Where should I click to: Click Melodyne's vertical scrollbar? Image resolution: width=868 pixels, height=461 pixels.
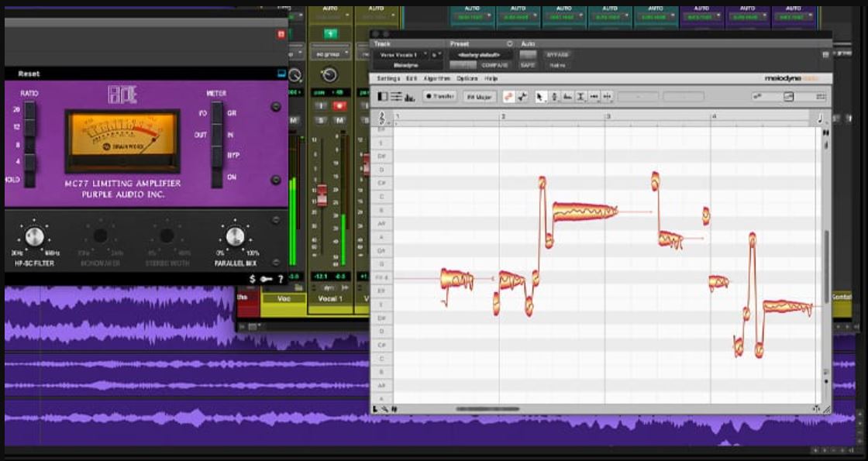pos(826,266)
